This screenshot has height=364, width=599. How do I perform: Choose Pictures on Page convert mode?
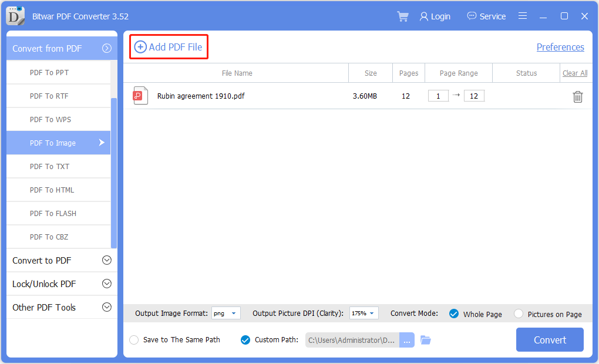[x=519, y=314]
